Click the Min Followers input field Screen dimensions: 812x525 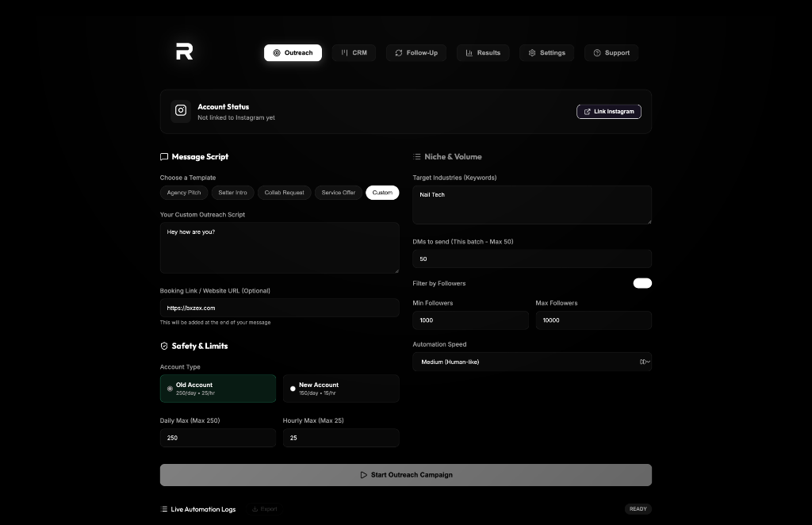(x=470, y=320)
